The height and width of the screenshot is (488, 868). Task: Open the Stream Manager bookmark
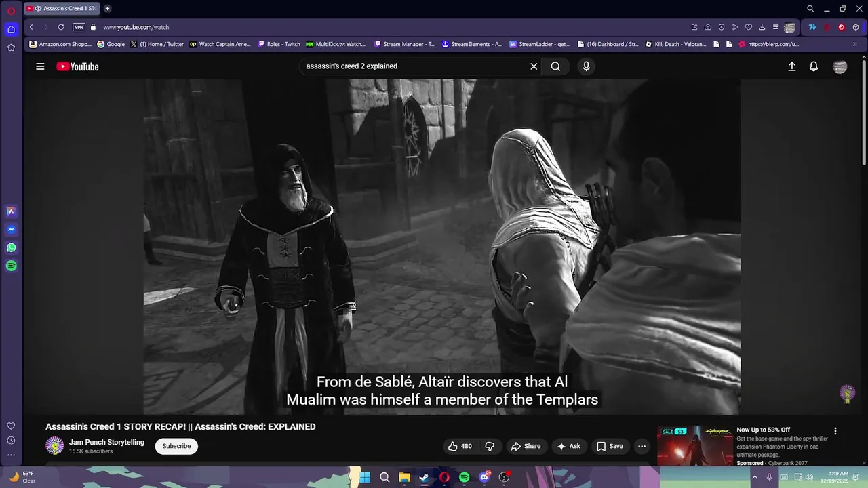405,44
